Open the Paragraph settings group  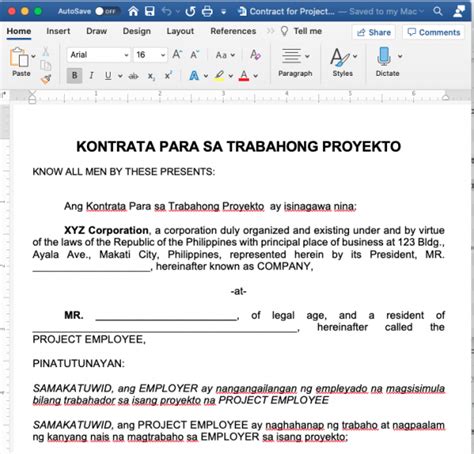tap(295, 62)
